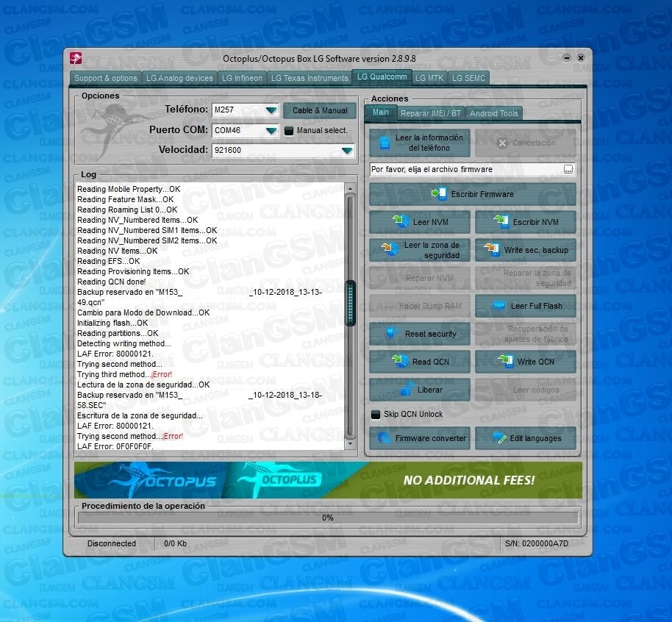The image size is (672, 622).
Task: Click the Liberar unlock icon
Action: pos(406,389)
